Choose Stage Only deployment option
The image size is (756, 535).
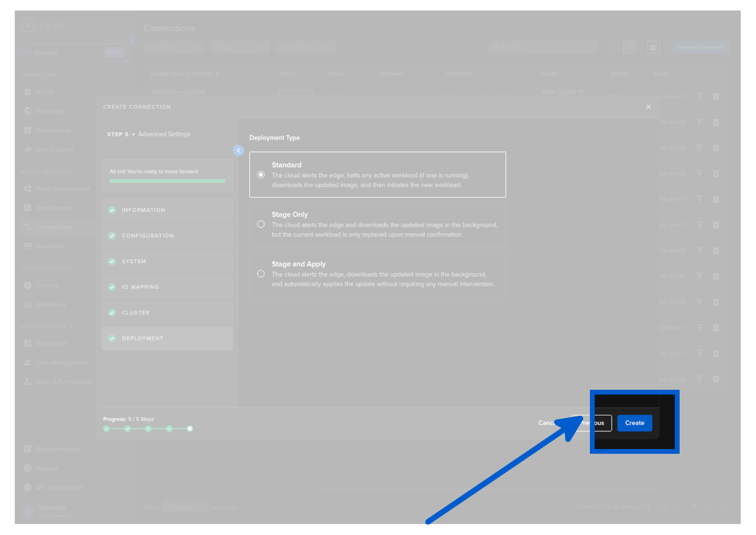click(x=261, y=225)
